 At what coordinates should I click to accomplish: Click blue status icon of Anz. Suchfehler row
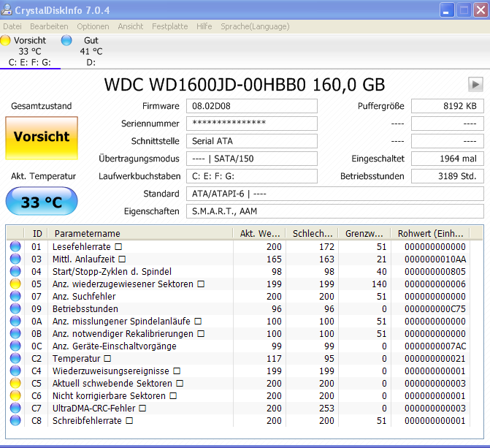tap(15, 296)
